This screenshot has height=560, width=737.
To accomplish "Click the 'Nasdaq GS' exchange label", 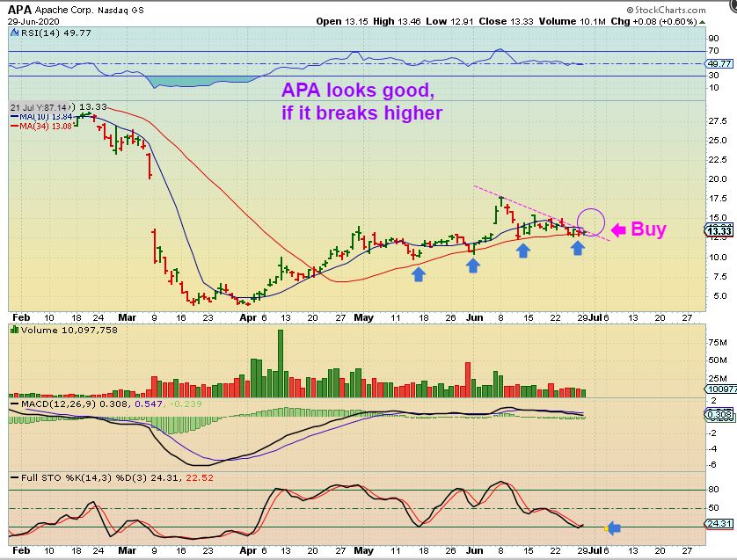I will [x=120, y=10].
